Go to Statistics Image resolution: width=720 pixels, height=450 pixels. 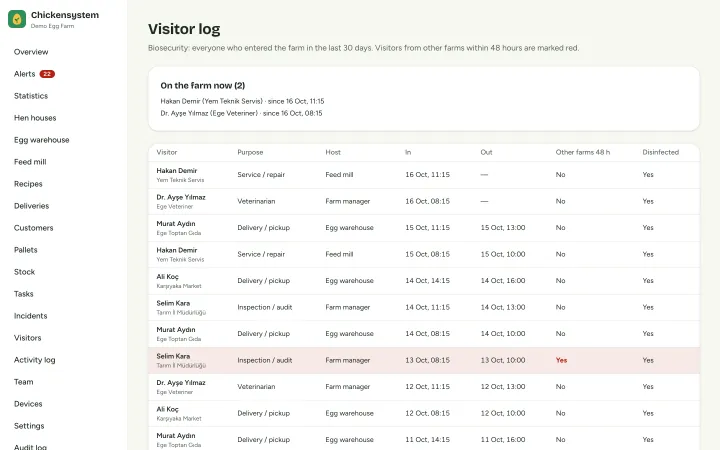pyautogui.click(x=31, y=96)
